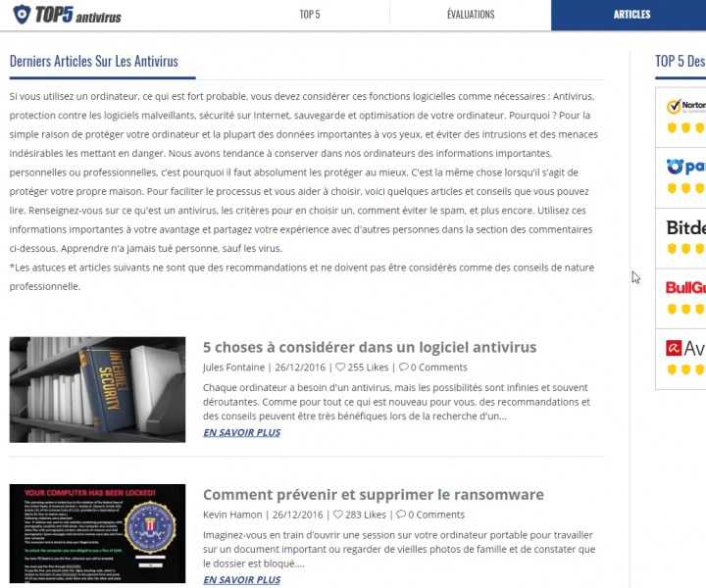The image size is (706, 588).
Task: Click the Panda logo in sidebar
Action: [684, 167]
